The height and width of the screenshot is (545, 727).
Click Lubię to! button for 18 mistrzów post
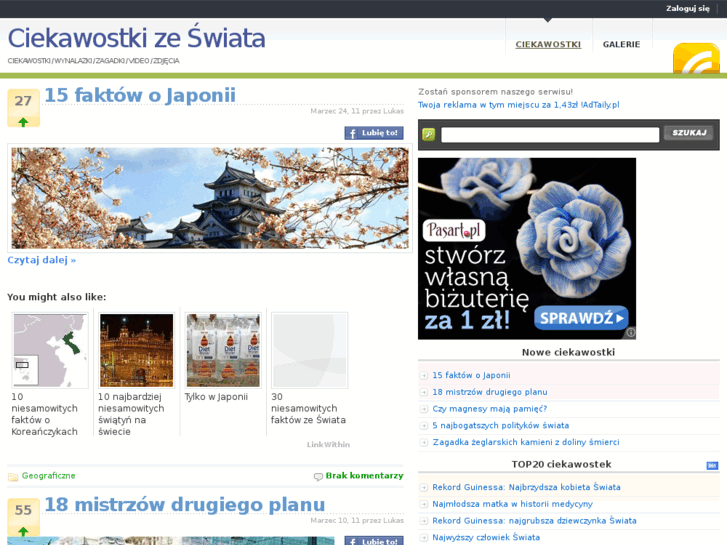click(374, 541)
